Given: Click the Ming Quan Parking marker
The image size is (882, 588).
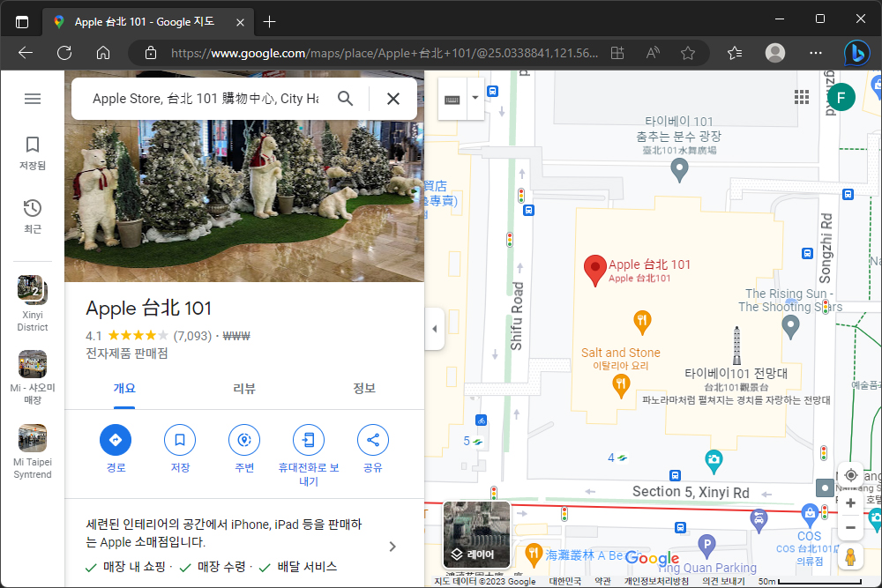Looking at the screenshot, I should (706, 545).
